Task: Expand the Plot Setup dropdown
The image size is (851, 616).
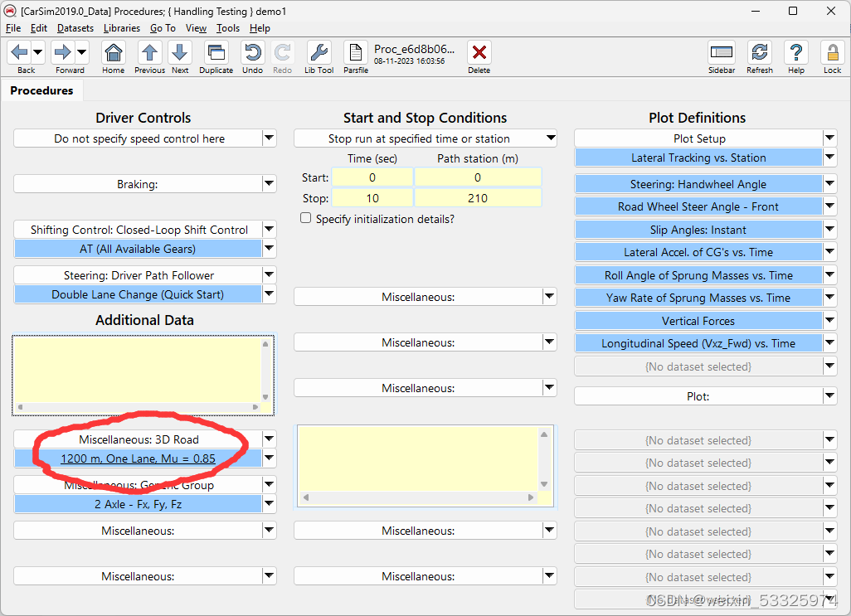Action: [x=829, y=138]
